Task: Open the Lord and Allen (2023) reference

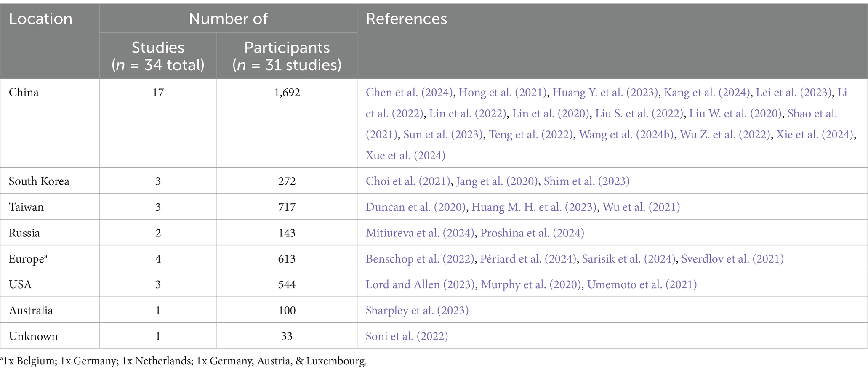Action: pyautogui.click(x=420, y=284)
